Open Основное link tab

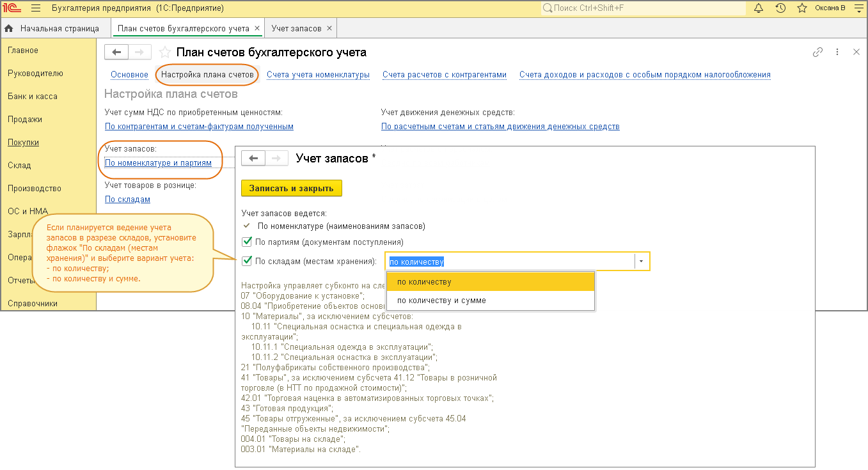tap(129, 75)
